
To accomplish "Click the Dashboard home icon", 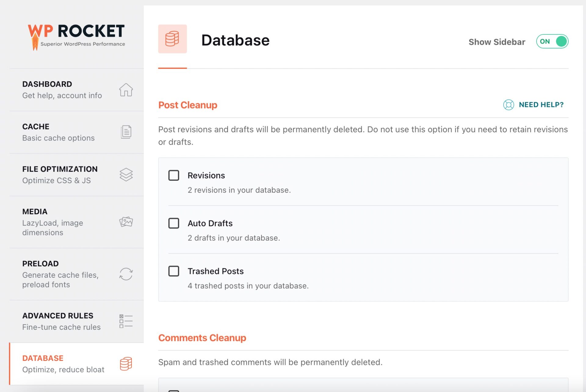I will (126, 90).
